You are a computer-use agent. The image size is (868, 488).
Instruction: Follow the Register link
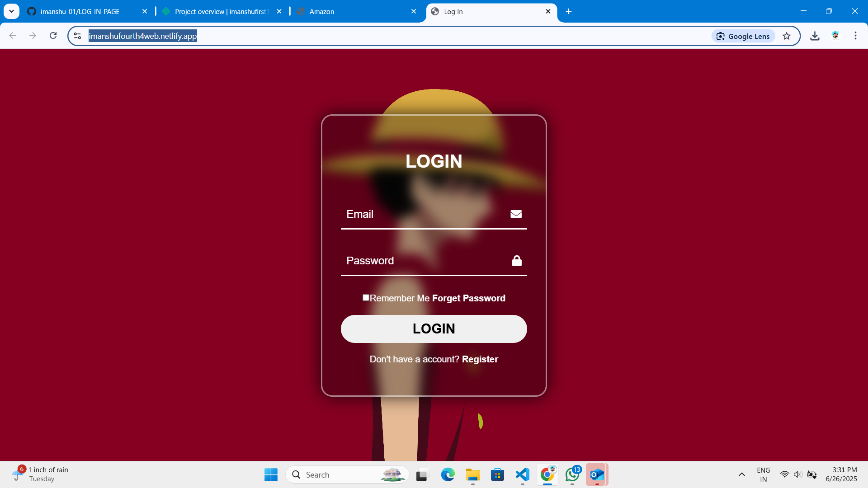[480, 359]
